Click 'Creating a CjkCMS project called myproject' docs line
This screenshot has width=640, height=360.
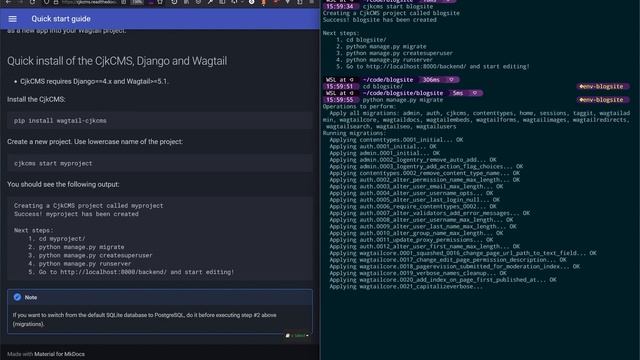(89, 205)
